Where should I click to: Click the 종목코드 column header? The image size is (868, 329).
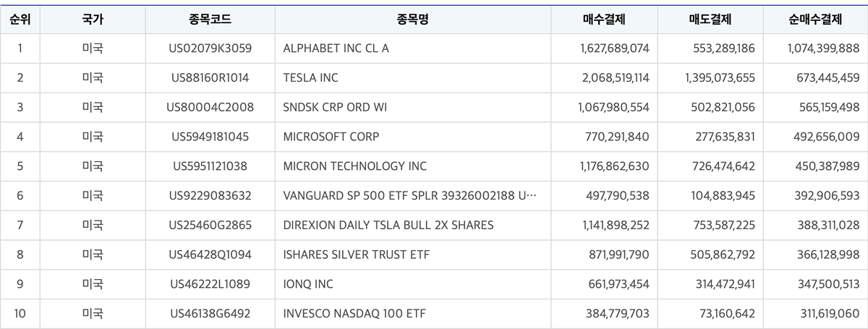[x=210, y=20]
